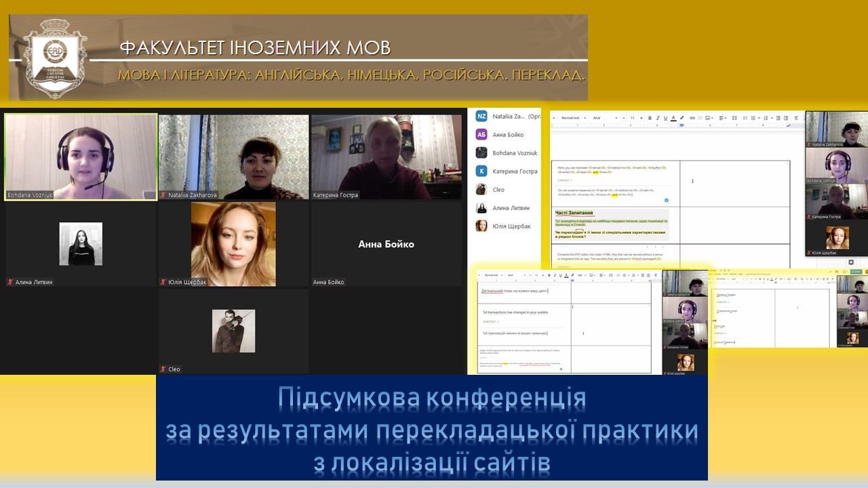
Task: Click Катерина Гостра thumbnail in top-right video strip
Action: tap(836, 202)
